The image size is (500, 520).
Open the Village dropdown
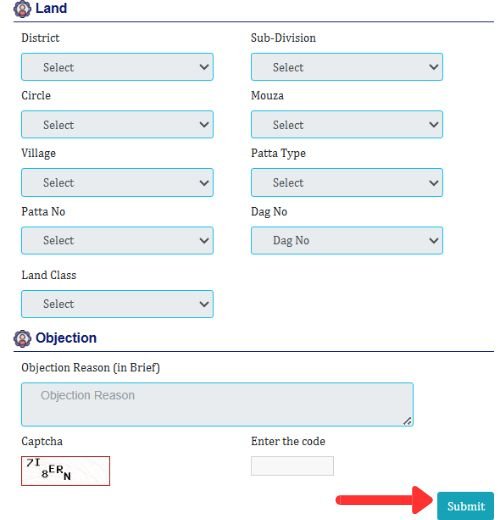[117, 182]
